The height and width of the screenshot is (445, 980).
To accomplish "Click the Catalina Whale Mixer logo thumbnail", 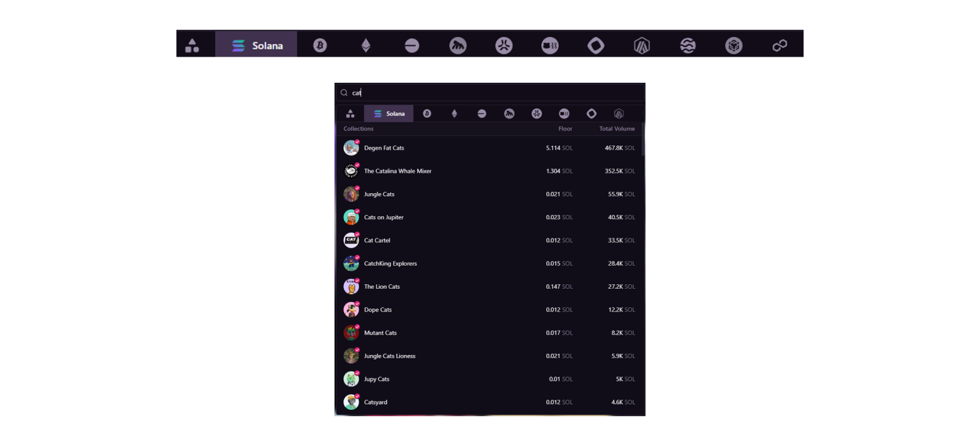I will tap(351, 171).
